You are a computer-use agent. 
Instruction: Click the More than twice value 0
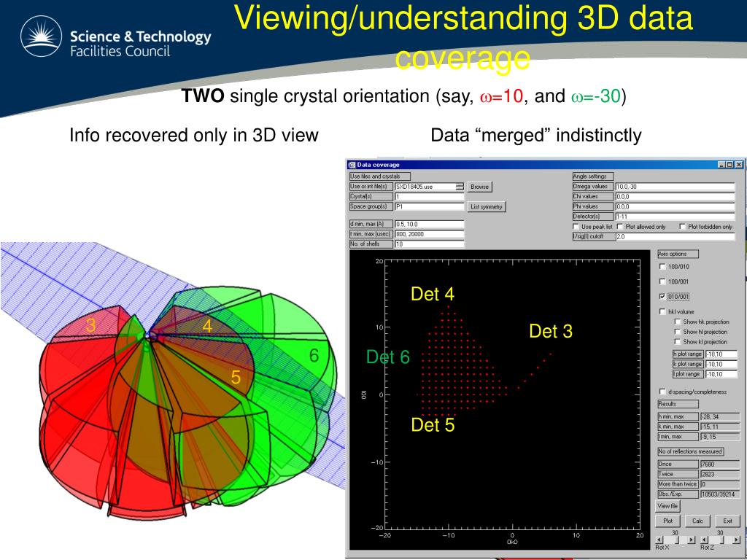click(x=719, y=484)
